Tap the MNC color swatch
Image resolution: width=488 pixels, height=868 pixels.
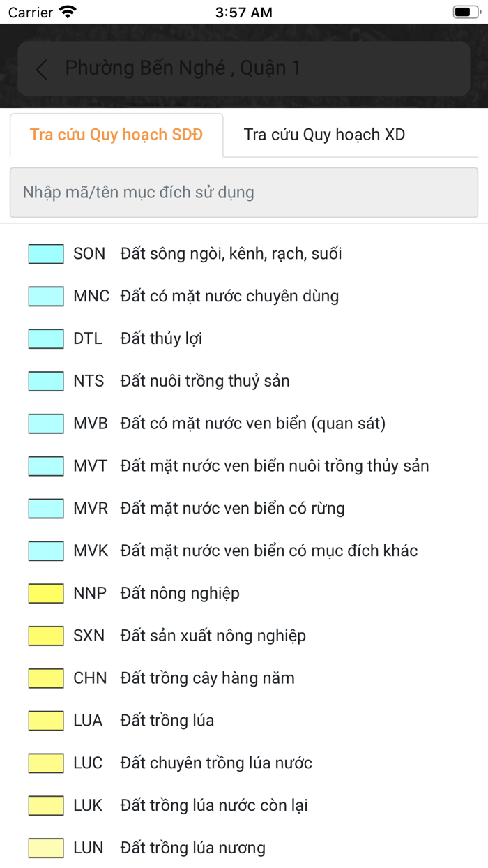pos(45,296)
